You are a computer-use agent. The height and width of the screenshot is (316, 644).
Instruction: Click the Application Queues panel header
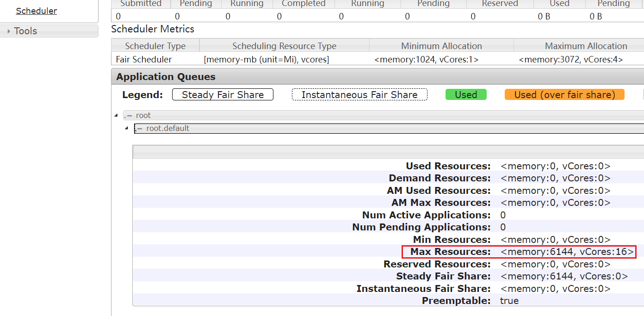[x=166, y=77]
